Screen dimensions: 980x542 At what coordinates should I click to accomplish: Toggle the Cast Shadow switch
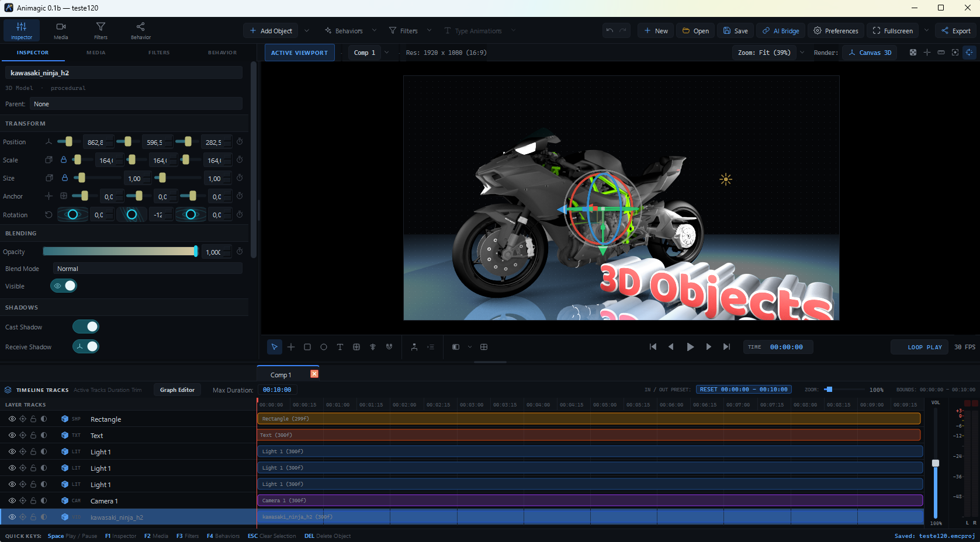86,326
